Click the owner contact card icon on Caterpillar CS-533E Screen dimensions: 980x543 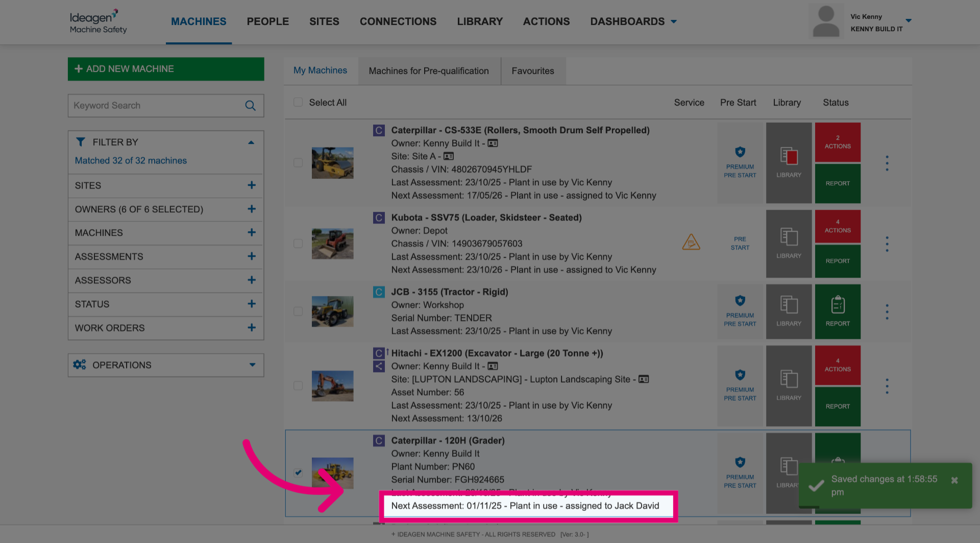(493, 143)
